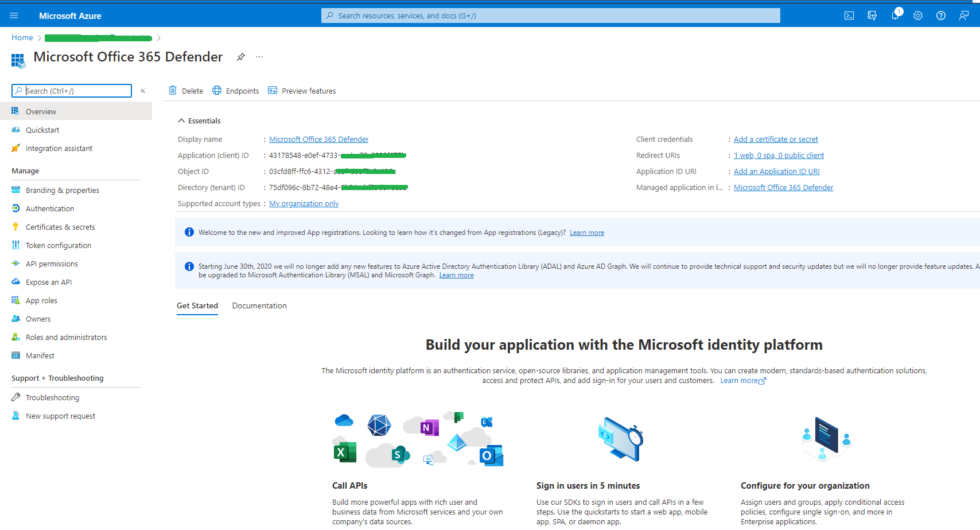Go to Home breadcrumb link

pyautogui.click(x=22, y=37)
